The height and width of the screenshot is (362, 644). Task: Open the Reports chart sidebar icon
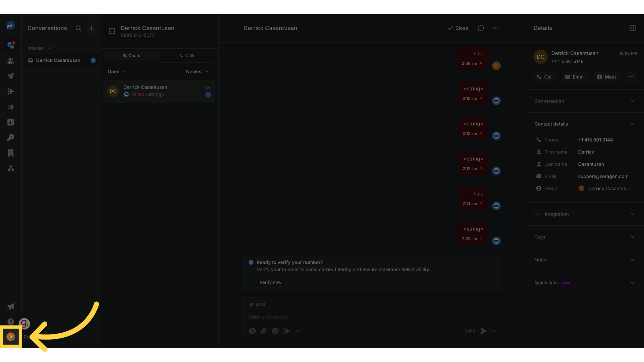[11, 122]
